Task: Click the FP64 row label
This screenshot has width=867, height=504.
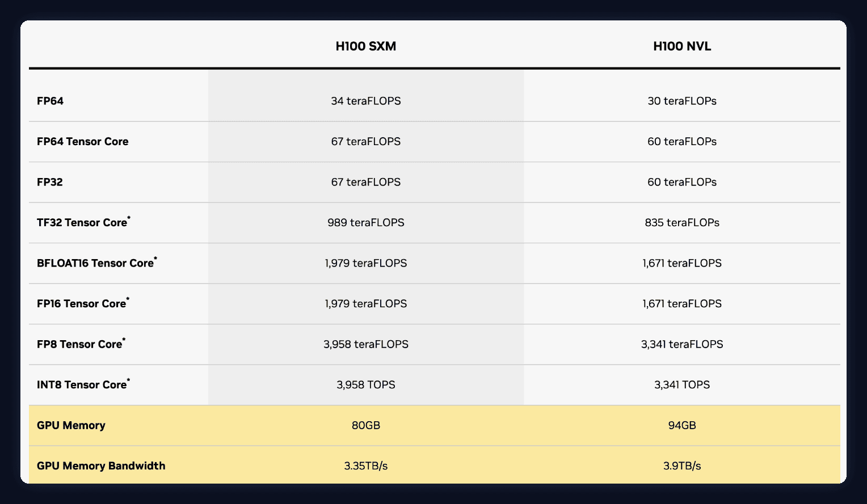Action: [x=50, y=101]
